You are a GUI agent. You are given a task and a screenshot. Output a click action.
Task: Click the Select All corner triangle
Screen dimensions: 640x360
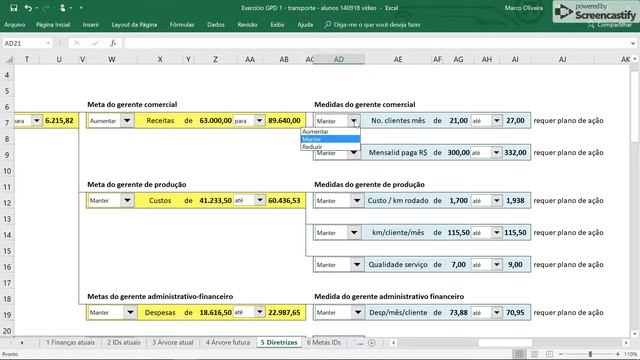click(9, 60)
